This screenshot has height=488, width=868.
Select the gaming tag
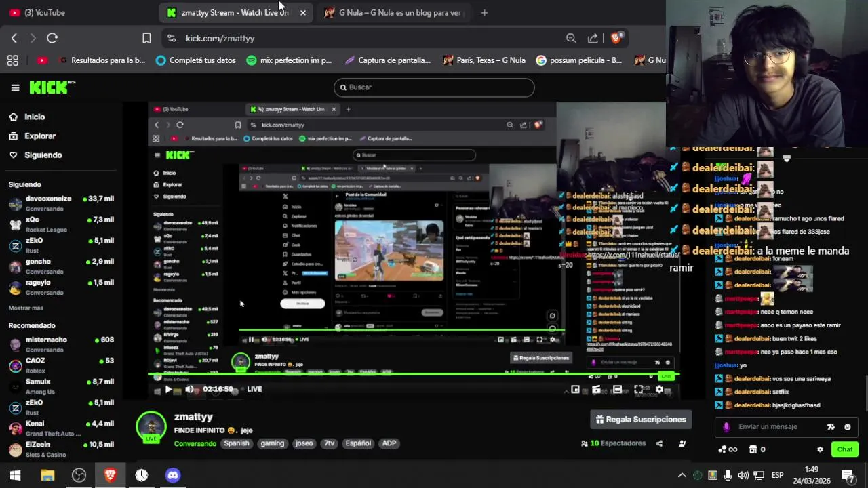(x=272, y=443)
